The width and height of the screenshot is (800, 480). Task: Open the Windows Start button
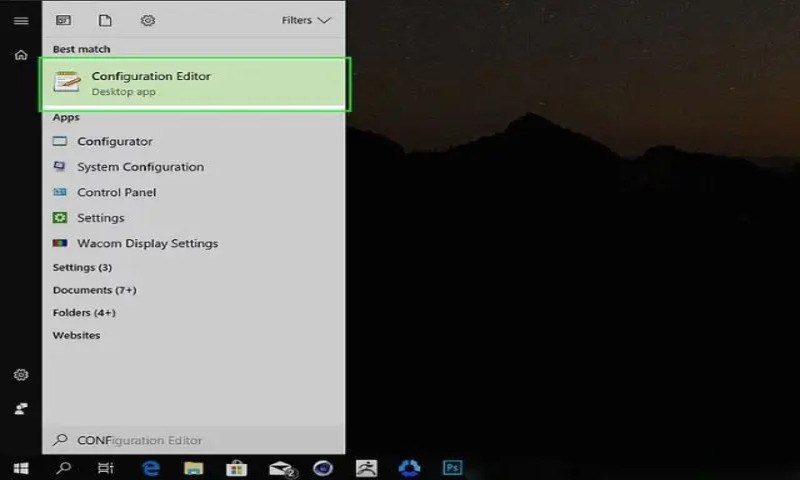coord(21,468)
